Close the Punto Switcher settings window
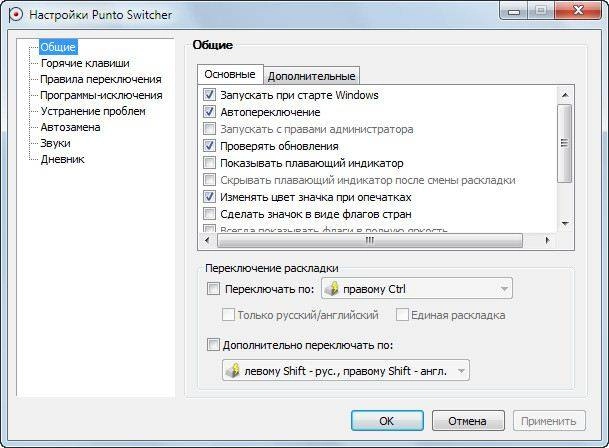The width and height of the screenshot is (609, 448). coord(578,10)
